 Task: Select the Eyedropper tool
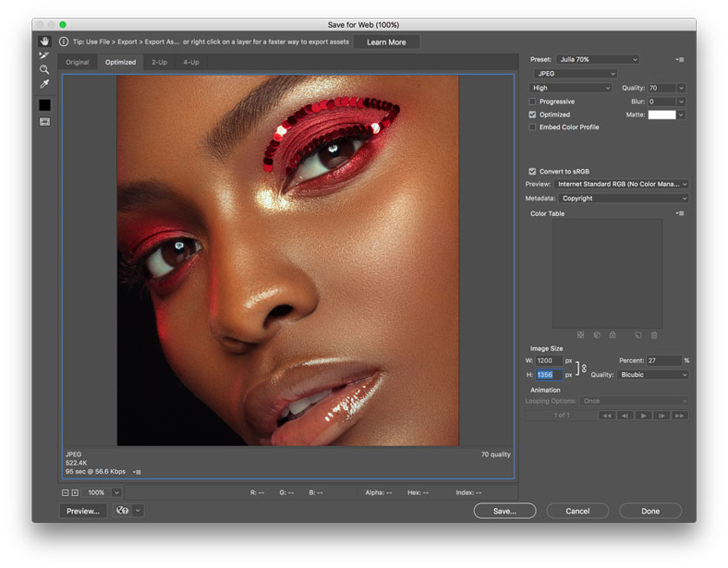(44, 84)
